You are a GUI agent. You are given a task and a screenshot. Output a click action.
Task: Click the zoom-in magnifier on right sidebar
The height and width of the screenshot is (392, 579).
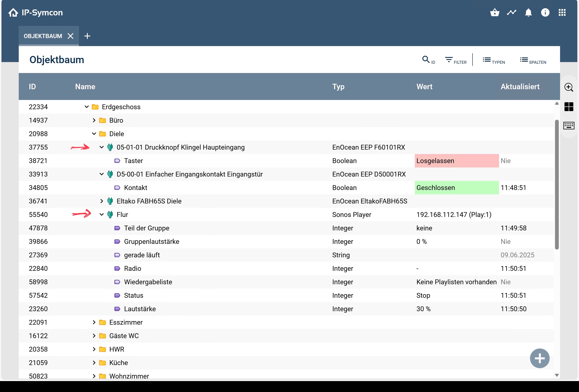pyautogui.click(x=569, y=87)
